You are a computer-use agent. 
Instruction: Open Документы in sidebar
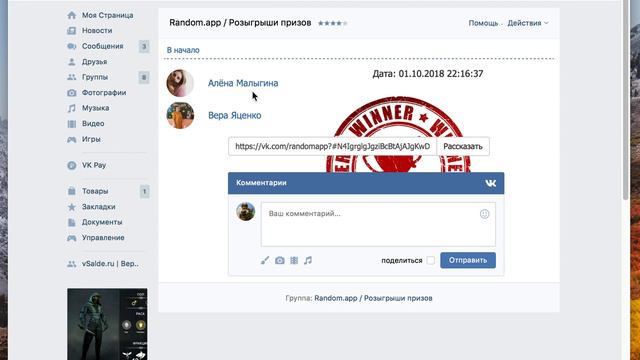(102, 222)
